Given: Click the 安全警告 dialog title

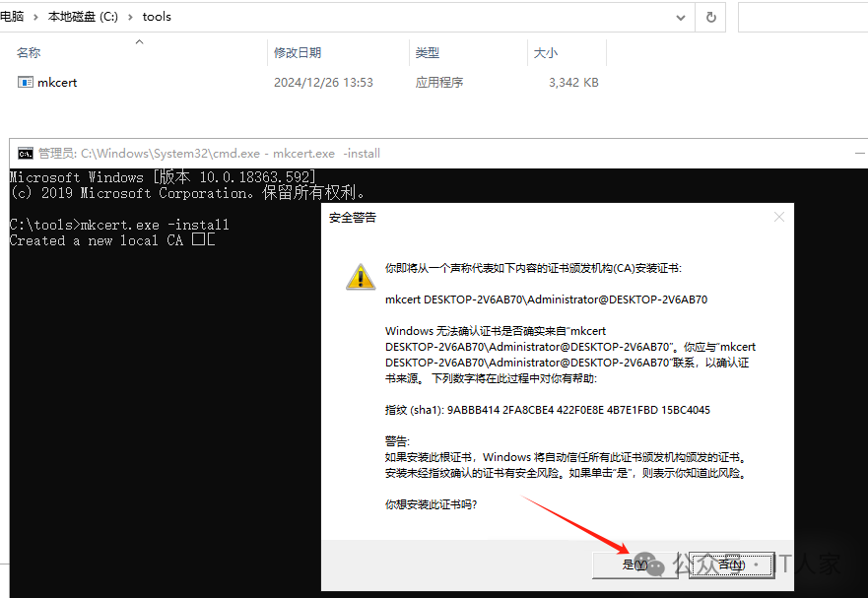Looking at the screenshot, I should pos(353,218).
